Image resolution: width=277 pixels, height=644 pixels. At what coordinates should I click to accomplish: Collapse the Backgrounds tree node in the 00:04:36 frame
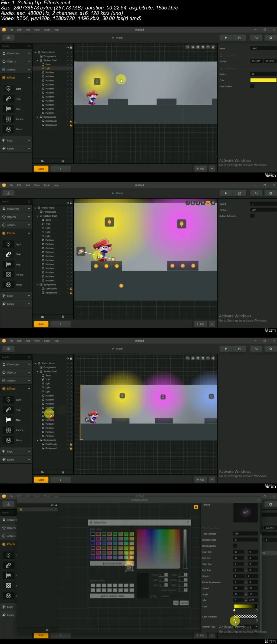click(x=37, y=117)
